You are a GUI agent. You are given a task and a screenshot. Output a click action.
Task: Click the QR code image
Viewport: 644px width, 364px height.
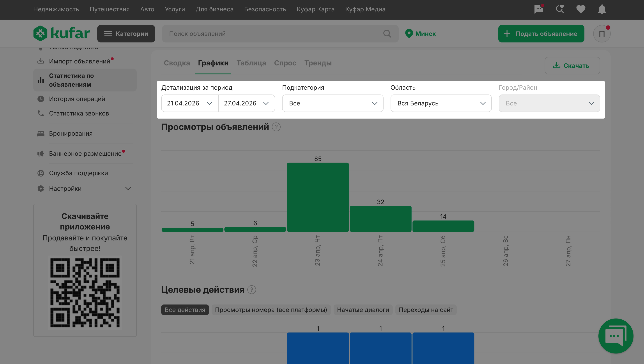coord(85,293)
